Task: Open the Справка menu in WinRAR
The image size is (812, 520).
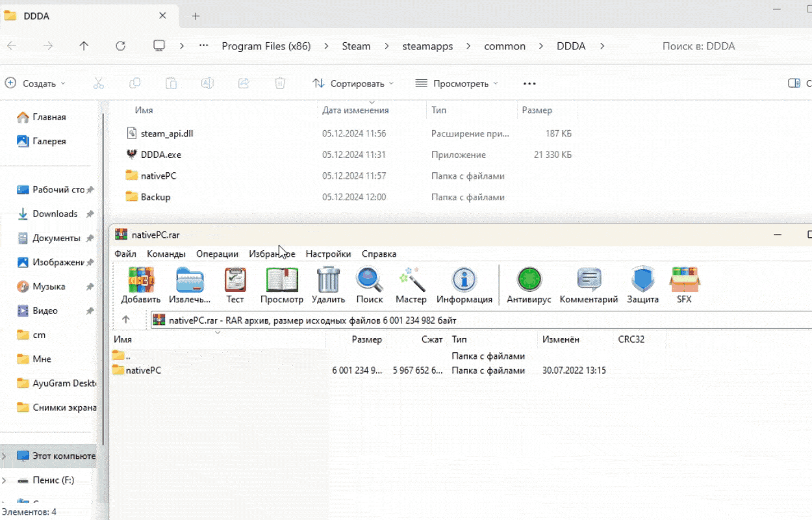Action: coord(379,254)
